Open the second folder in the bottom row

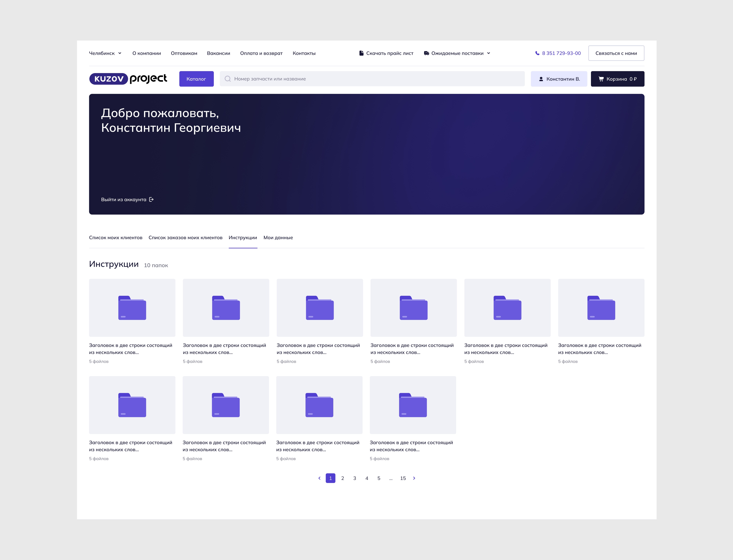click(x=226, y=405)
